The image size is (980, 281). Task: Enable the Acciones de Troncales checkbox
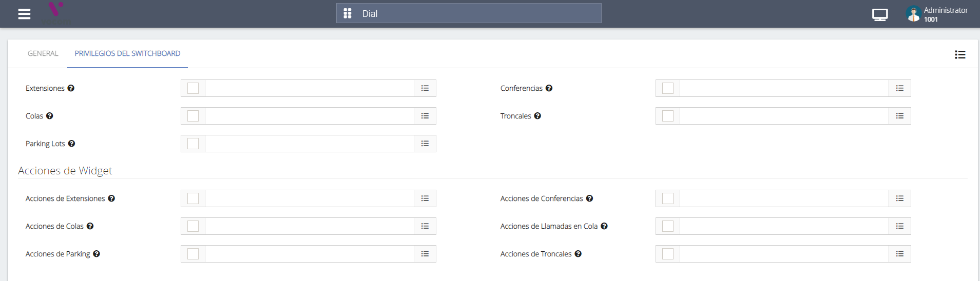(x=668, y=254)
